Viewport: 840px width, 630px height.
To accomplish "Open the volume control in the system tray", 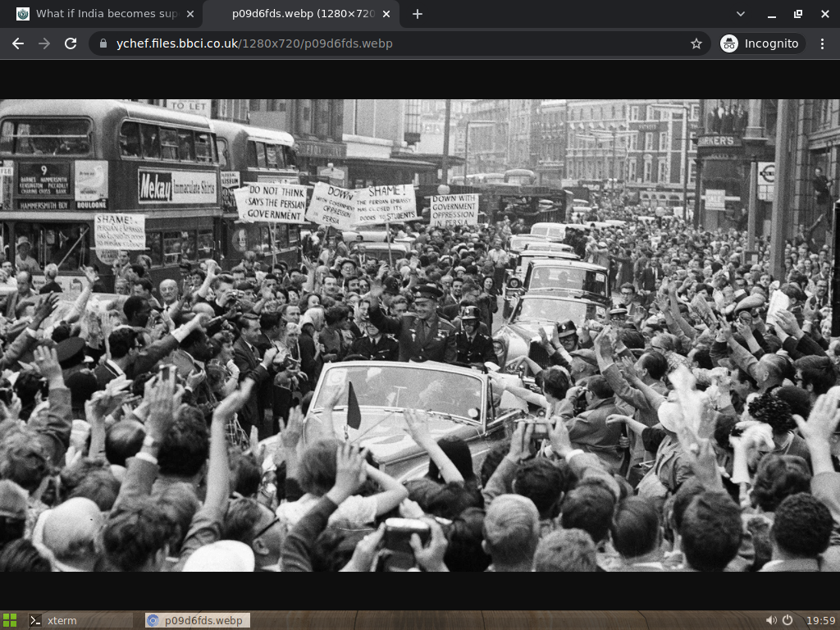I will pyautogui.click(x=770, y=620).
